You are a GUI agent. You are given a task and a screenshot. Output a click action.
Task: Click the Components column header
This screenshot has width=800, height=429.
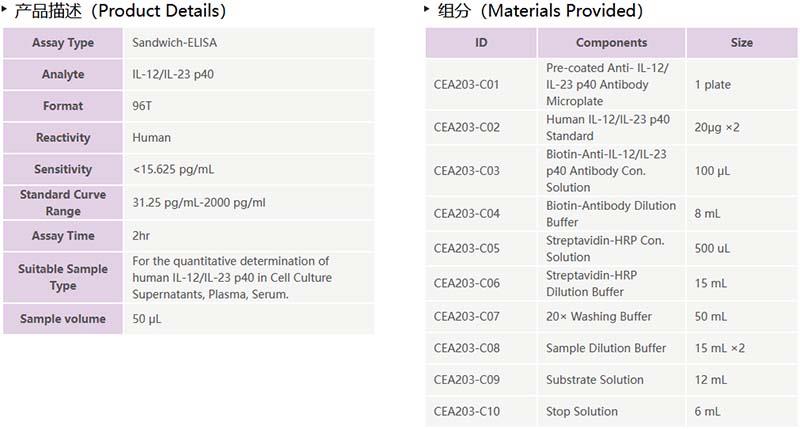(611, 43)
